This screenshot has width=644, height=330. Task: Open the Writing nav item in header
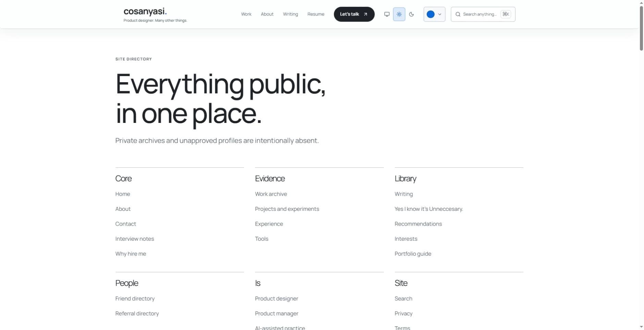[x=290, y=14]
